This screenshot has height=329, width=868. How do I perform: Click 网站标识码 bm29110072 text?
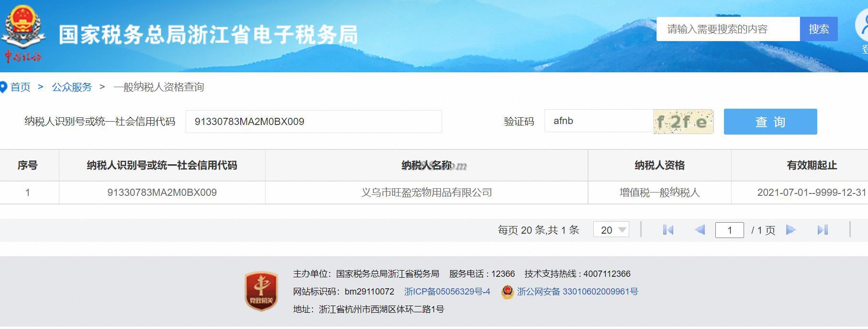tap(344, 292)
